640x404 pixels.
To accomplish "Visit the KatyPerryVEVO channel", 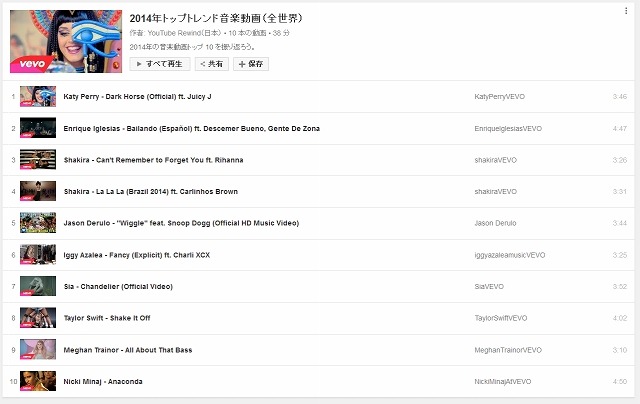I will click(500, 97).
